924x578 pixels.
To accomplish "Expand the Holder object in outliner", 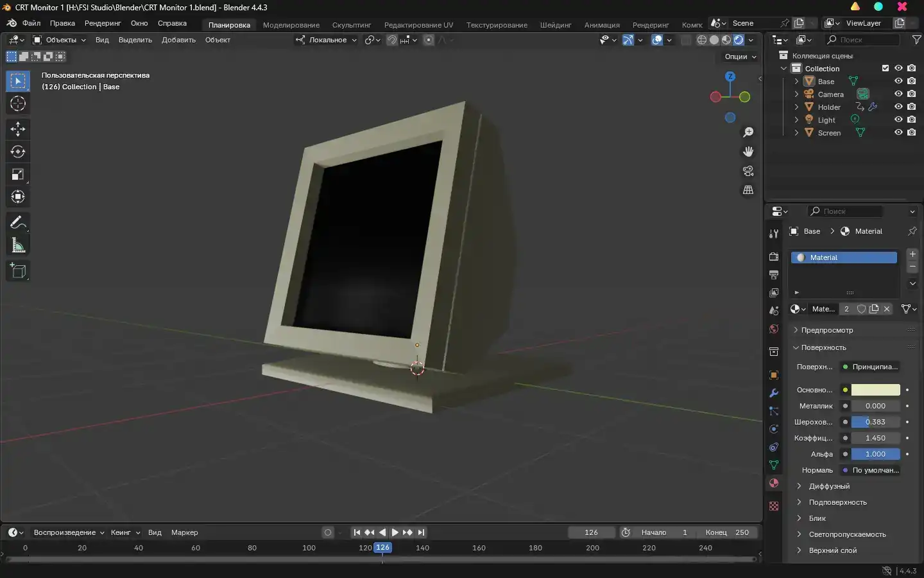I will 796,107.
